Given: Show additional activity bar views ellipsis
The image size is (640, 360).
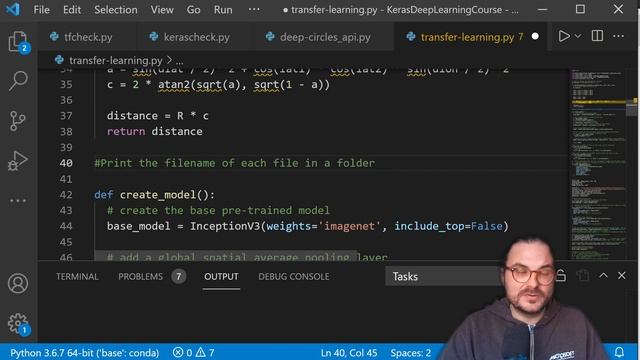Looking at the screenshot, I should coord(18,200).
